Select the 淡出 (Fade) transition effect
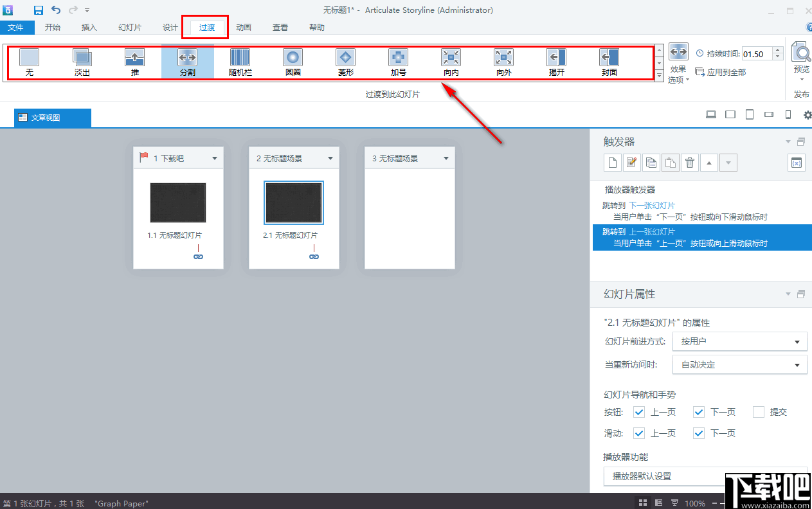 point(82,61)
